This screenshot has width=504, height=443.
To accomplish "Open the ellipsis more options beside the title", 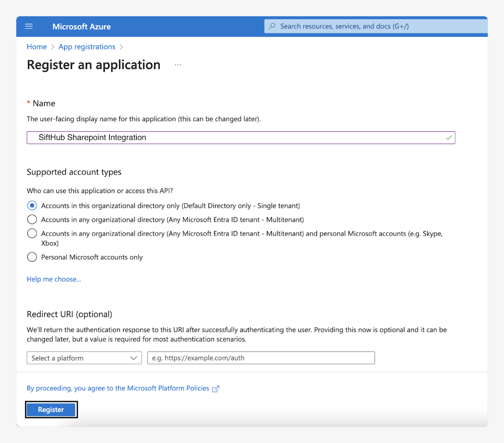I will (x=178, y=65).
